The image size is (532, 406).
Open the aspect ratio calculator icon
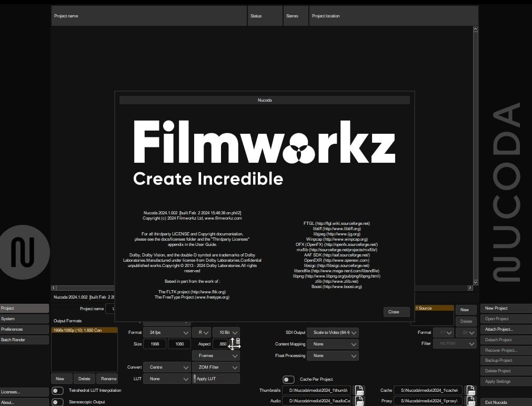pyautogui.click(x=238, y=341)
